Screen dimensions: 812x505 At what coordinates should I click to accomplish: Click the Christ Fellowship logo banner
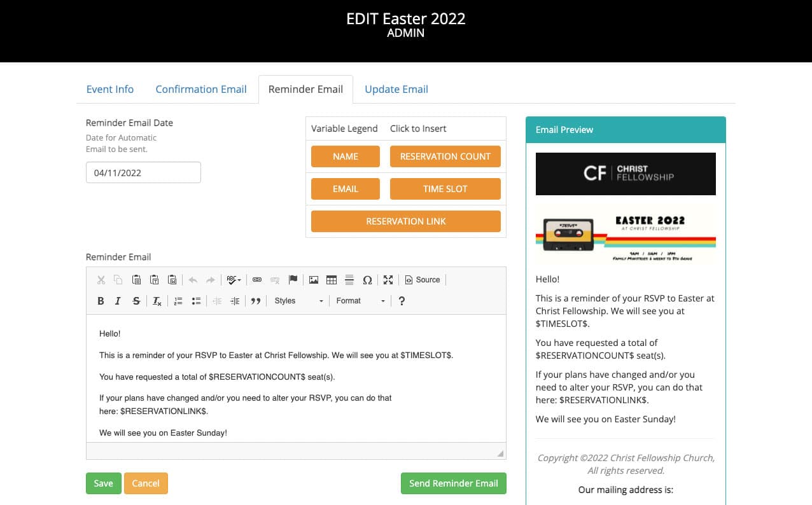click(626, 174)
